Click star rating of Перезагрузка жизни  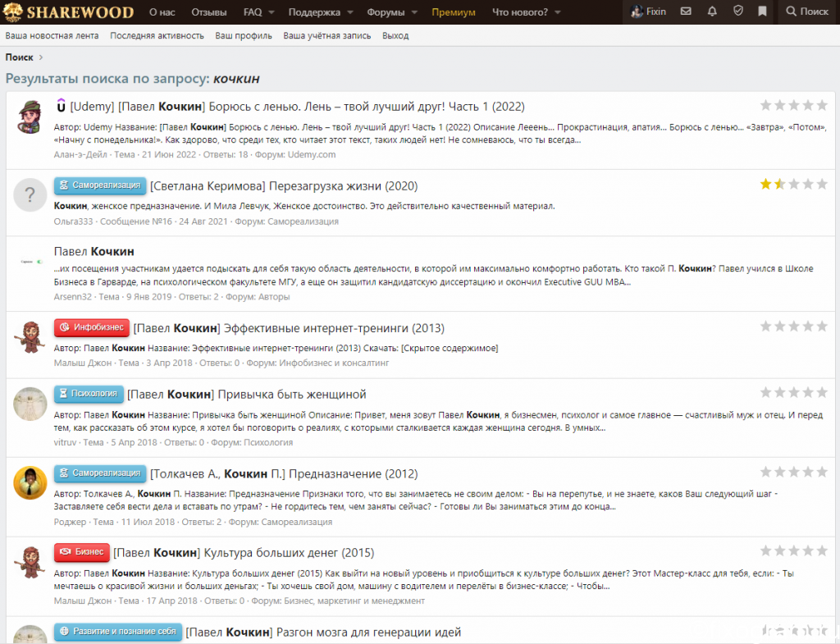[x=794, y=185]
